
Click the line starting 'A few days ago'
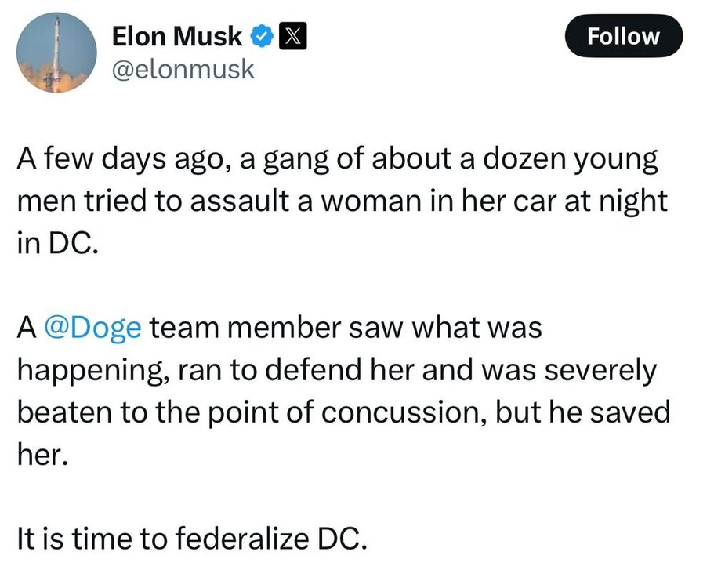click(337, 162)
